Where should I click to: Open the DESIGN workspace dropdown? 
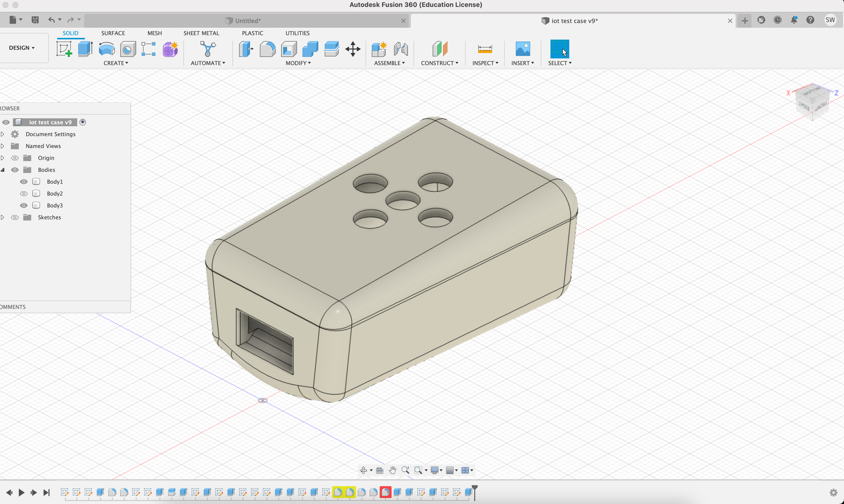coord(22,48)
